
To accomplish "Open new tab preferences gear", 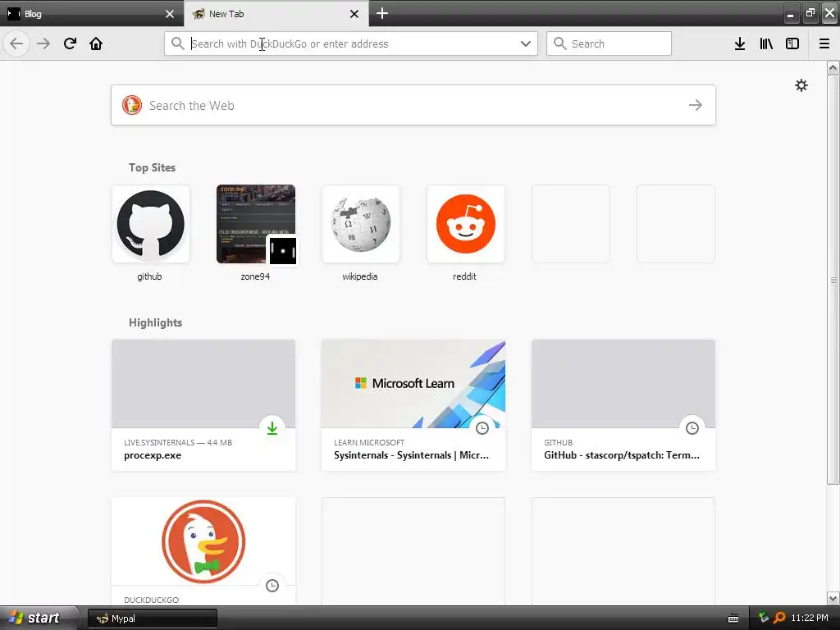I will tap(801, 85).
